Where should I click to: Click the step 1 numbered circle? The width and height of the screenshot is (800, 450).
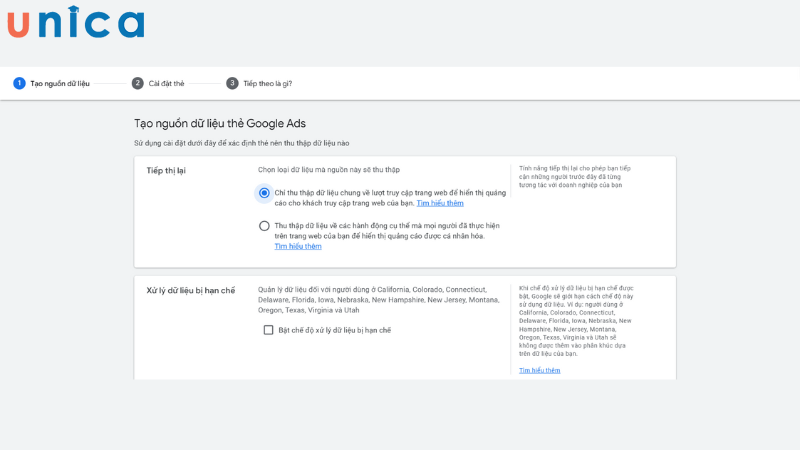click(x=19, y=83)
